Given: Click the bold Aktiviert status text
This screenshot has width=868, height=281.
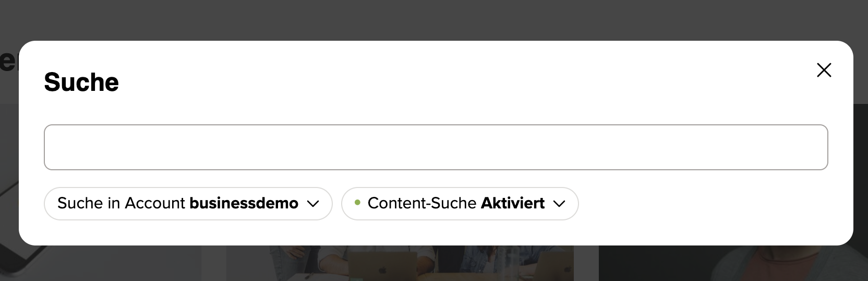Looking at the screenshot, I should pyautogui.click(x=512, y=203).
